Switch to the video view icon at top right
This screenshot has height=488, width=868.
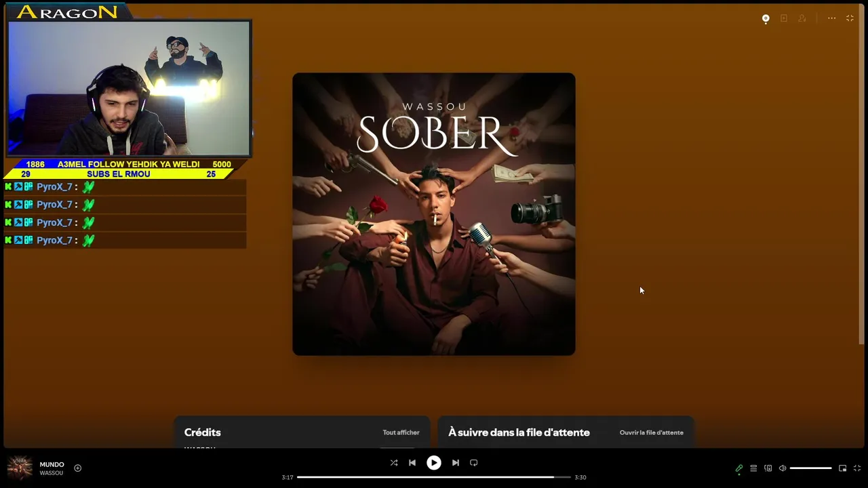(x=784, y=18)
